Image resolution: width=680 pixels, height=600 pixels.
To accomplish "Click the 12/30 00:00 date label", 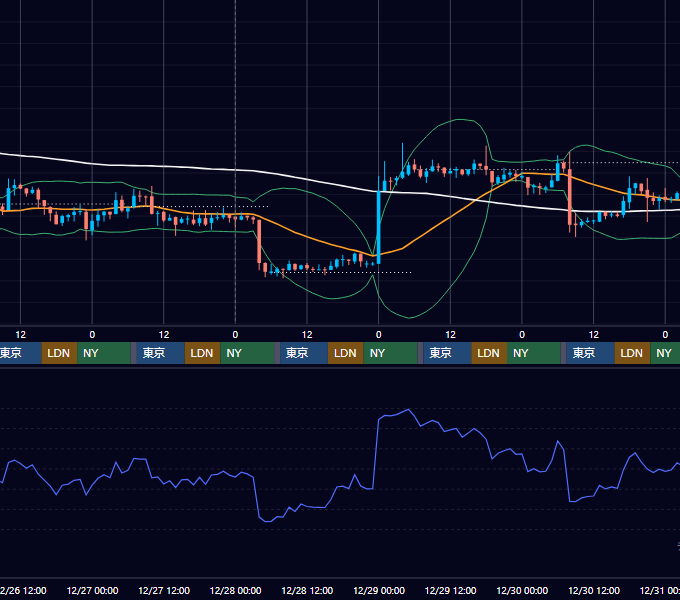I will pyautogui.click(x=522, y=590).
